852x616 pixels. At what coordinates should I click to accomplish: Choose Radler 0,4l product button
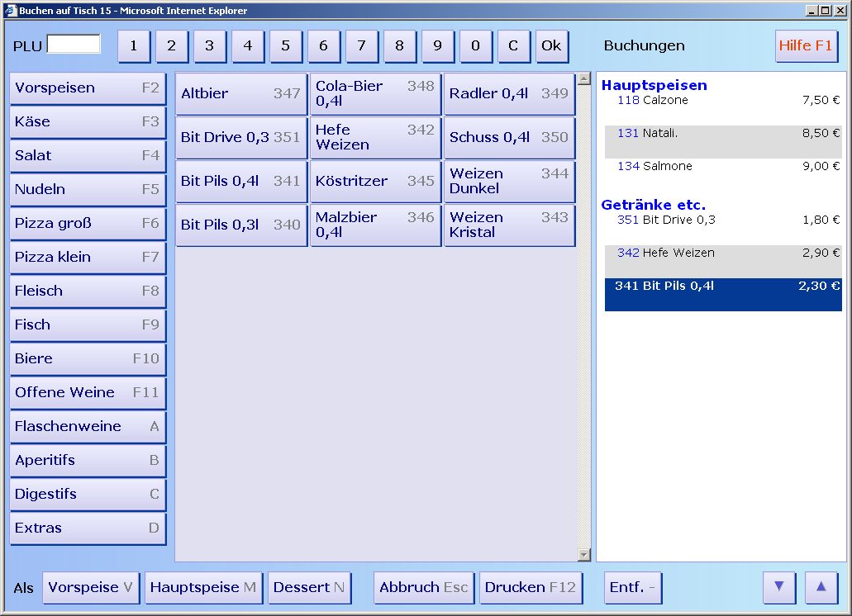(509, 94)
